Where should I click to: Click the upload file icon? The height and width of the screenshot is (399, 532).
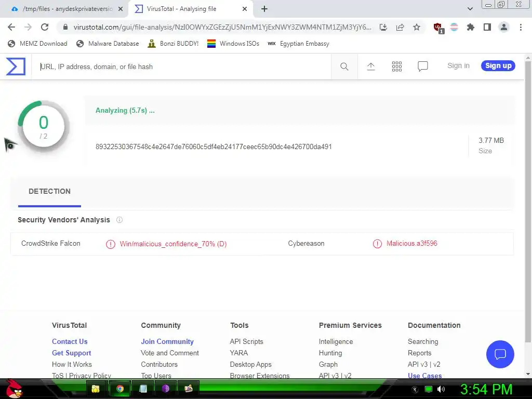tap(371, 66)
